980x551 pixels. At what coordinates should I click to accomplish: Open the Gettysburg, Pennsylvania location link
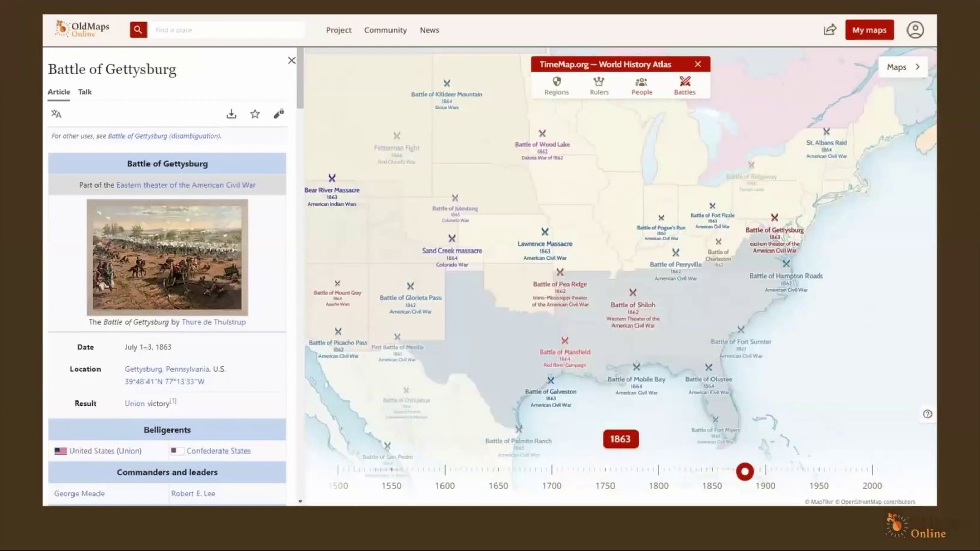coord(166,369)
